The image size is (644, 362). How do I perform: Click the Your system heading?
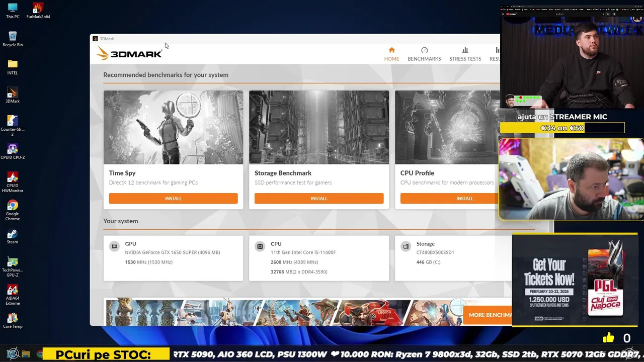pyautogui.click(x=120, y=221)
